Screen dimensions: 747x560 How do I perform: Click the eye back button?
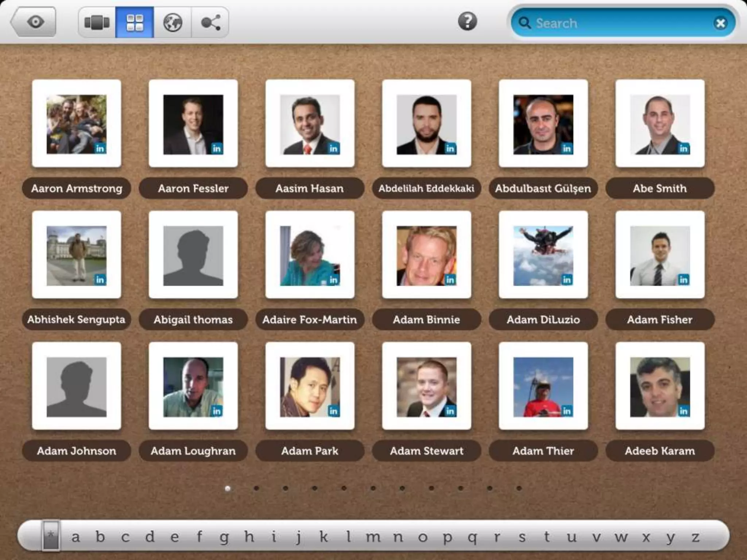[x=35, y=22]
